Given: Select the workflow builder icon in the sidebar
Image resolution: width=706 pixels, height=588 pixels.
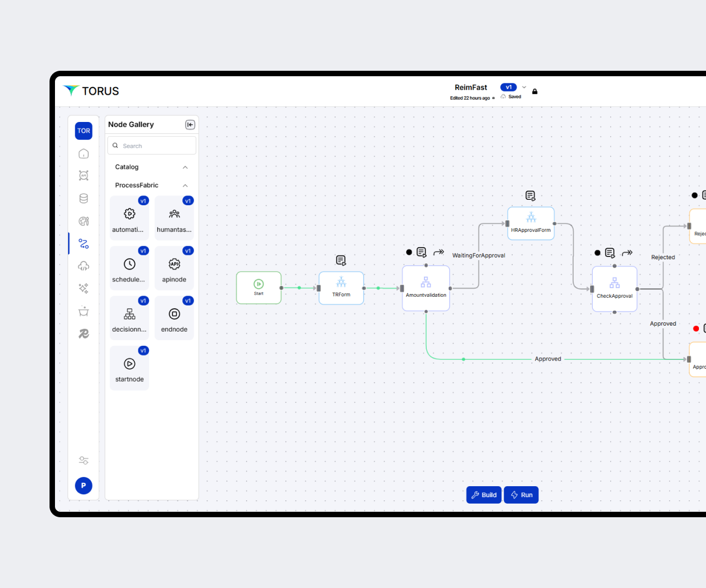Looking at the screenshot, I should pyautogui.click(x=83, y=244).
